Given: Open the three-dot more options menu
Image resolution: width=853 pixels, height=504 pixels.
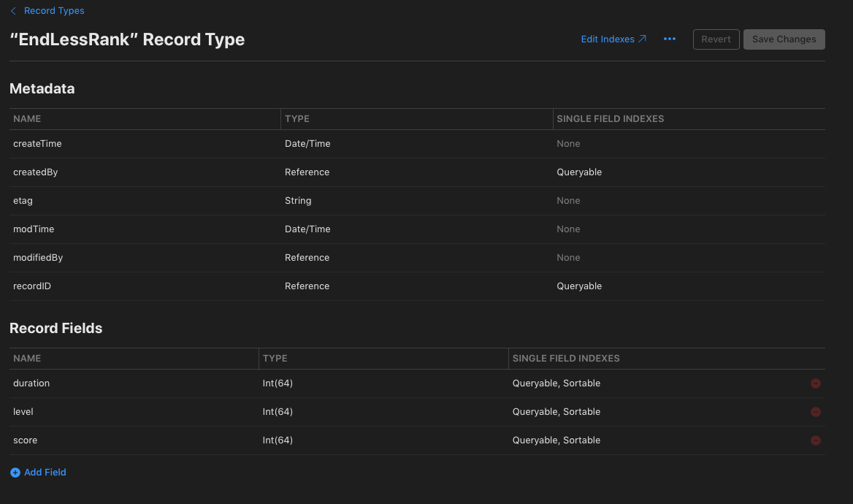Looking at the screenshot, I should point(670,39).
